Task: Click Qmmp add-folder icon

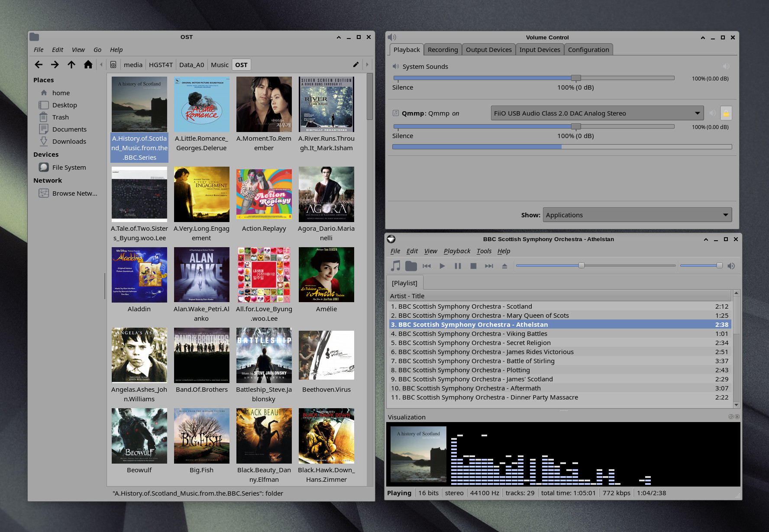Action: click(x=411, y=266)
